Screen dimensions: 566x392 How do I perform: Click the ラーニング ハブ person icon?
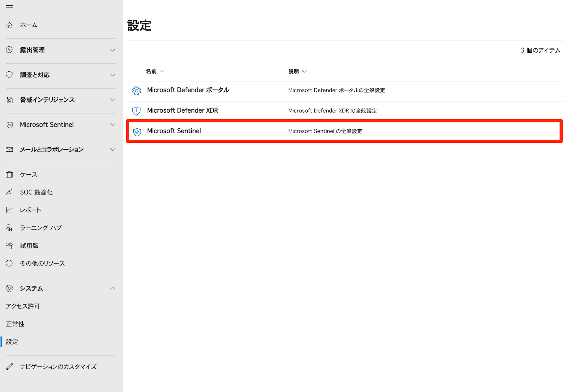click(x=9, y=228)
